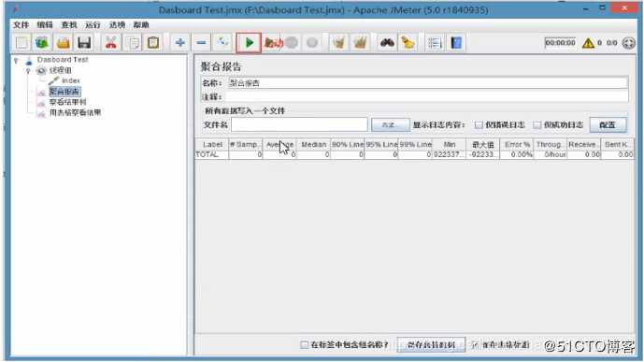Click the Toggle enable/disable icon
The image size is (644, 362).
point(222,43)
